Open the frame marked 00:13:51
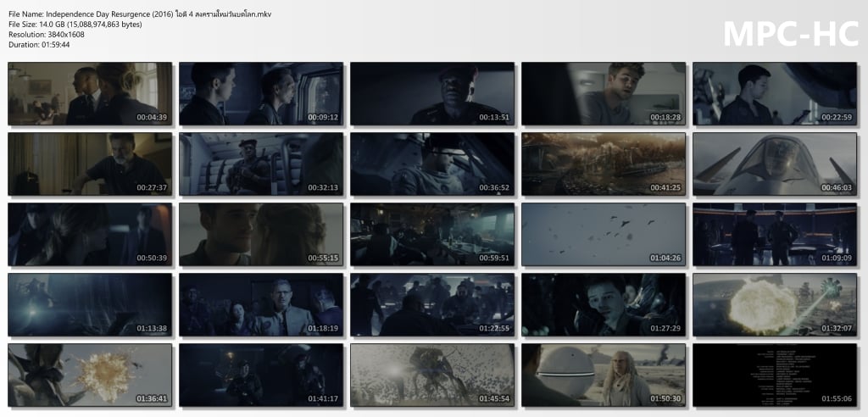This screenshot has width=868, height=417. 432,93
